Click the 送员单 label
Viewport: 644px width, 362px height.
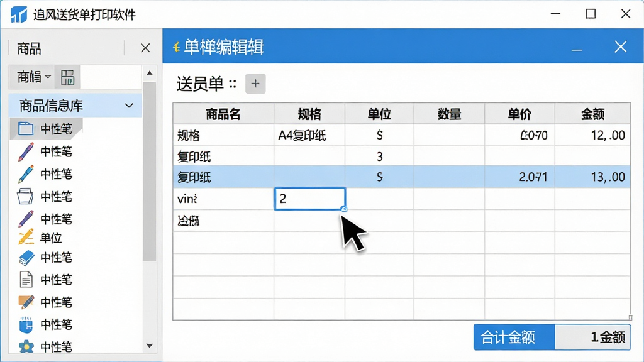(x=200, y=84)
